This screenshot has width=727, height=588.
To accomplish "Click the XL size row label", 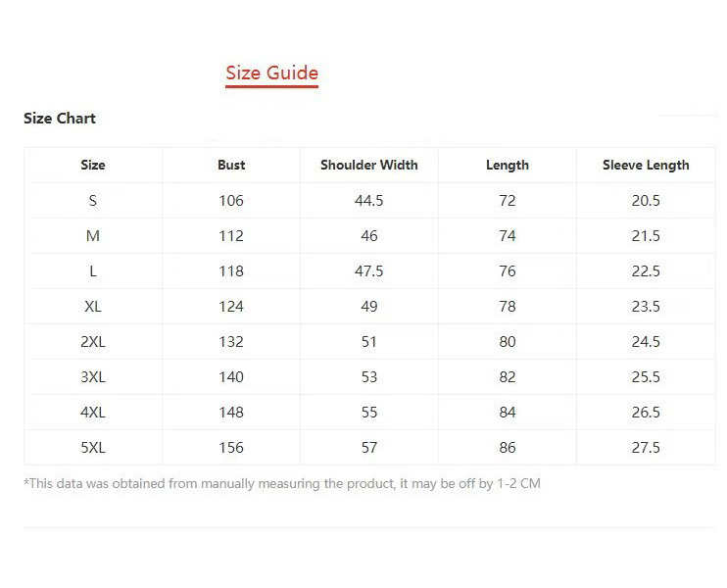I will pos(93,307).
